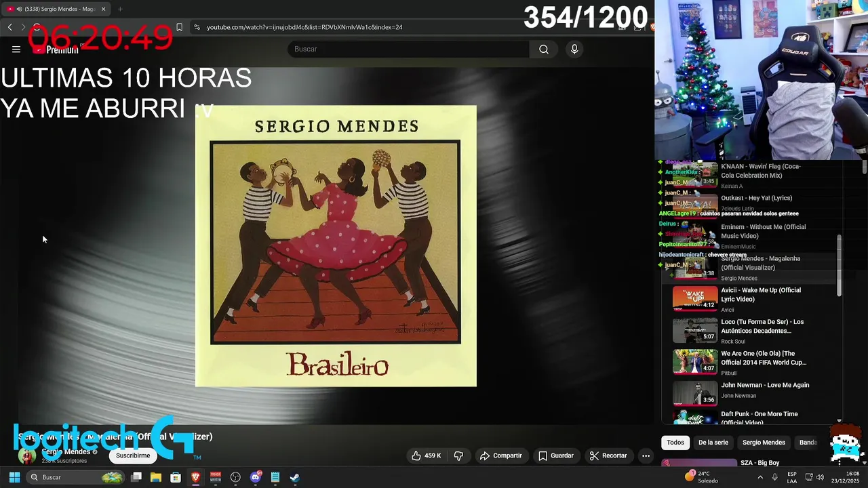Select the Todos filter chip

[x=675, y=443]
